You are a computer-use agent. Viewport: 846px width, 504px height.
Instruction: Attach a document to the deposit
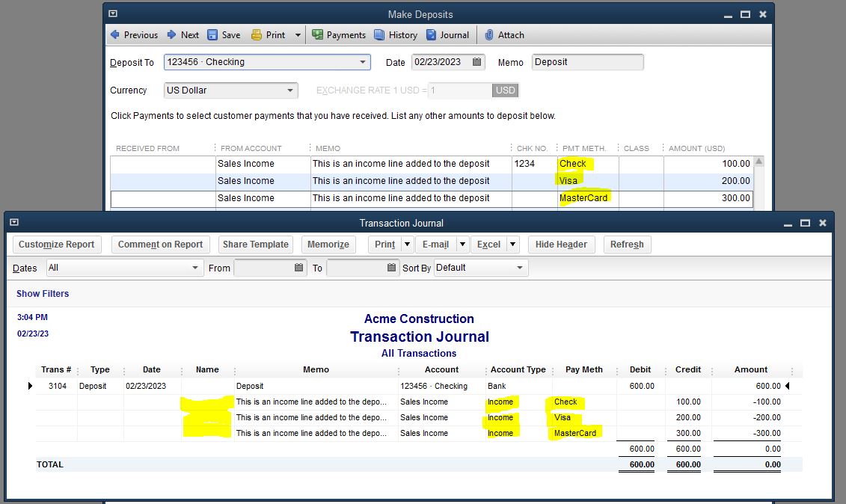point(504,34)
